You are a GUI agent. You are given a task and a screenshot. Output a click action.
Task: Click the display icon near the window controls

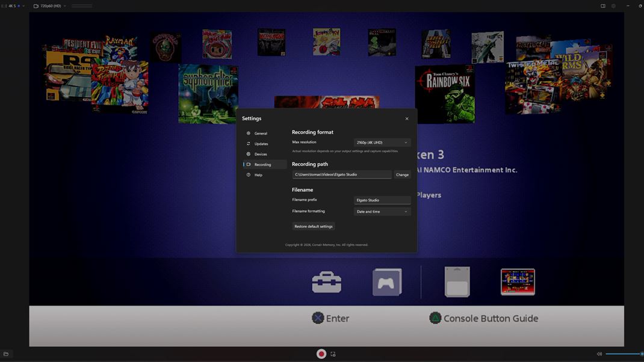pos(602,5)
